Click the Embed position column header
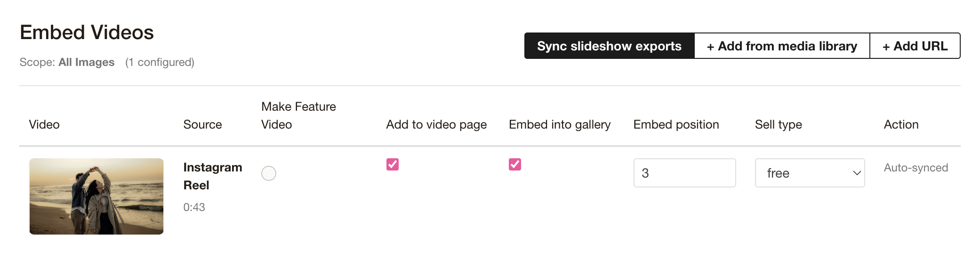The width and height of the screenshot is (980, 260). click(x=676, y=124)
